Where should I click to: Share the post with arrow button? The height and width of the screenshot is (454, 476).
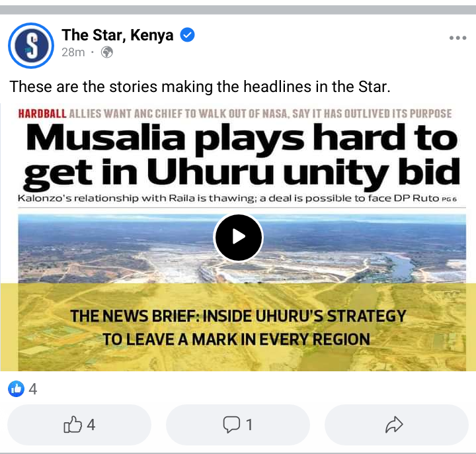pos(397,424)
